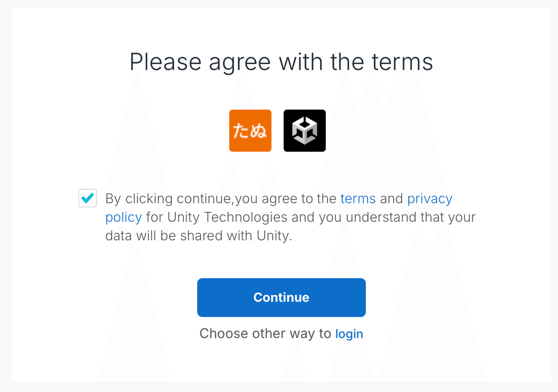Click the word "privacy" on the first line
This screenshot has height=392, width=558.
pos(429,199)
